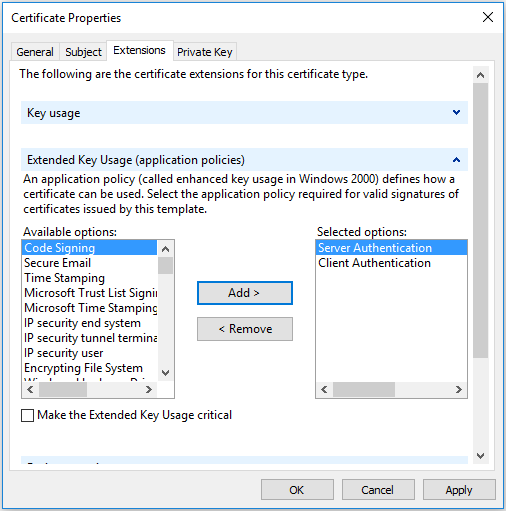Click the Available options list up arrow
Screen dimensions: 506x511
[x=165, y=249]
